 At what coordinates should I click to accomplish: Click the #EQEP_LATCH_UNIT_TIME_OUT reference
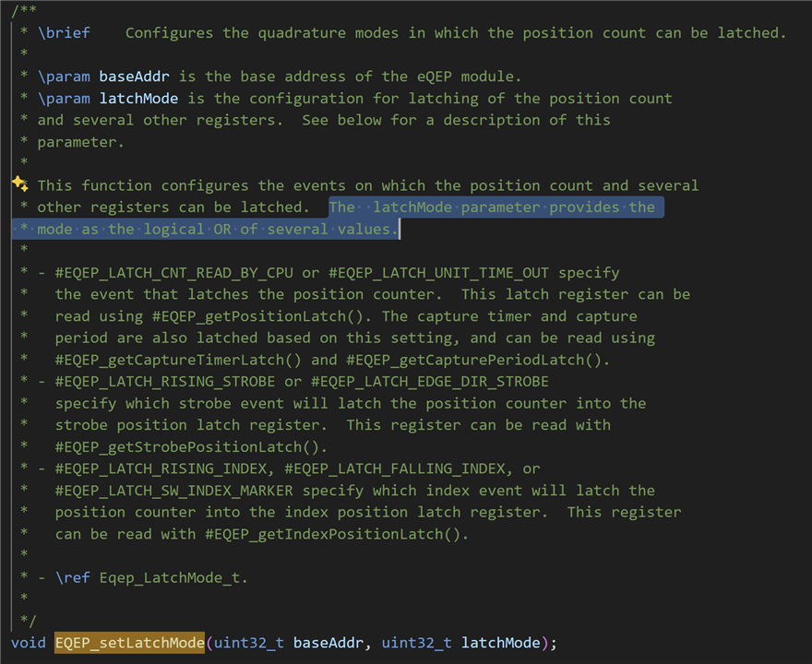tap(438, 273)
